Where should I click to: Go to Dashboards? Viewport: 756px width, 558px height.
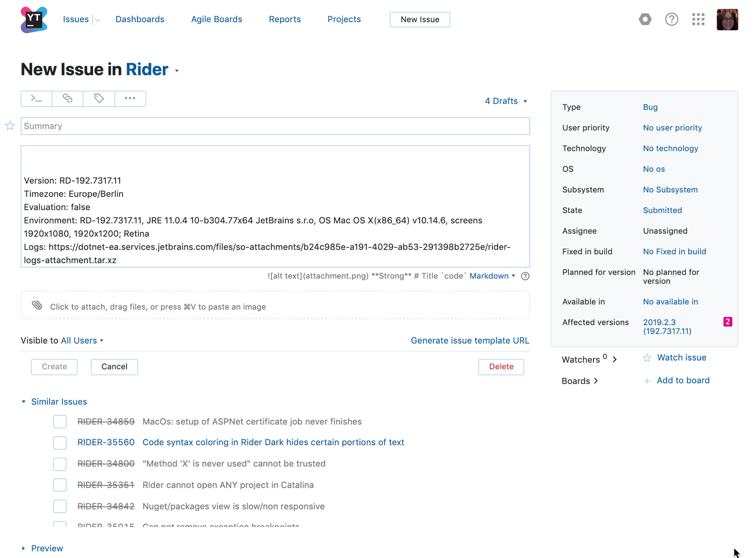click(x=140, y=19)
